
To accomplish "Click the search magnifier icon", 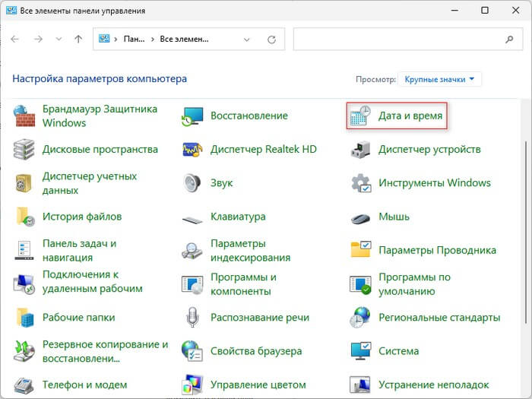I will [509, 40].
